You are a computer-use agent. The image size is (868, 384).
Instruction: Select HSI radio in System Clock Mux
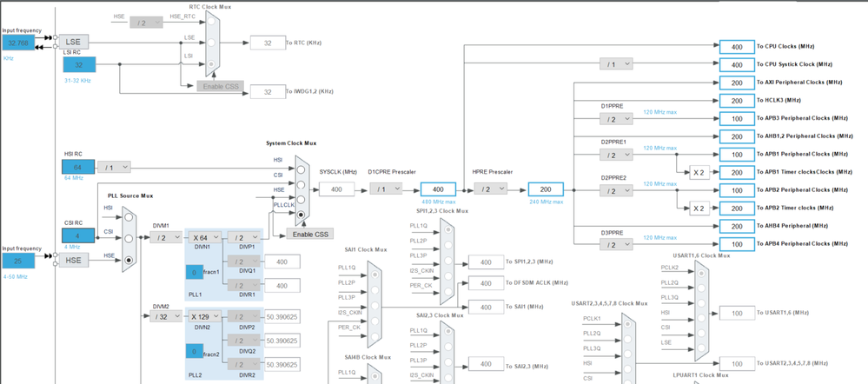(301, 169)
